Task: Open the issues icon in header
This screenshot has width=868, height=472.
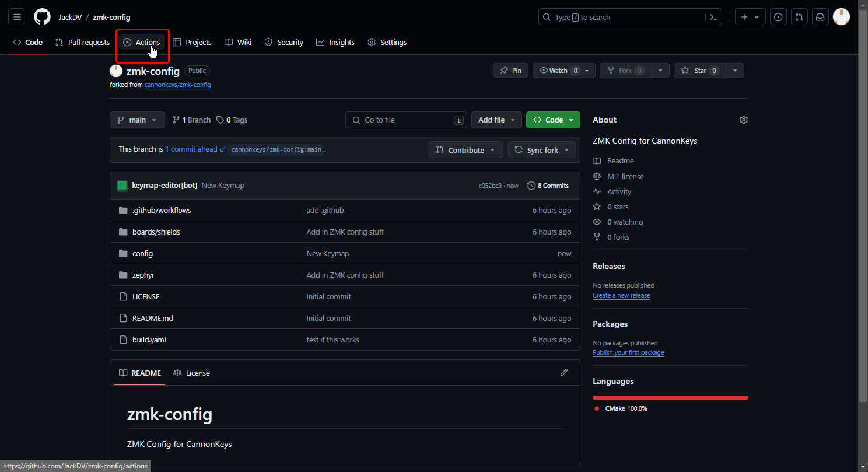Action: [x=778, y=17]
